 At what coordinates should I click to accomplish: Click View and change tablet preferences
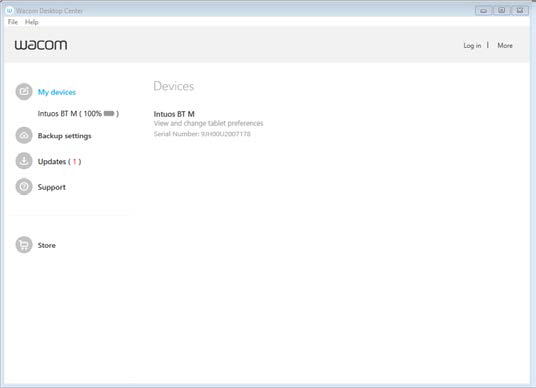pos(209,123)
